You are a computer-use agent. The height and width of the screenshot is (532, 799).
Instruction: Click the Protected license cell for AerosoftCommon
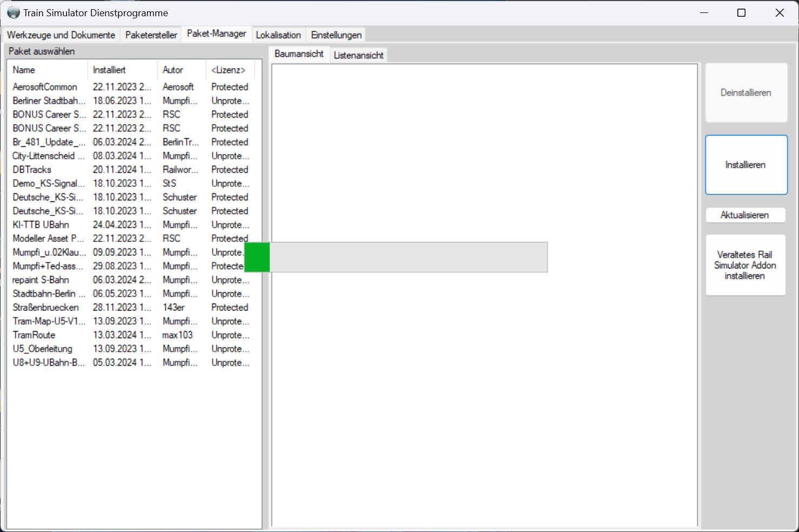(230, 87)
